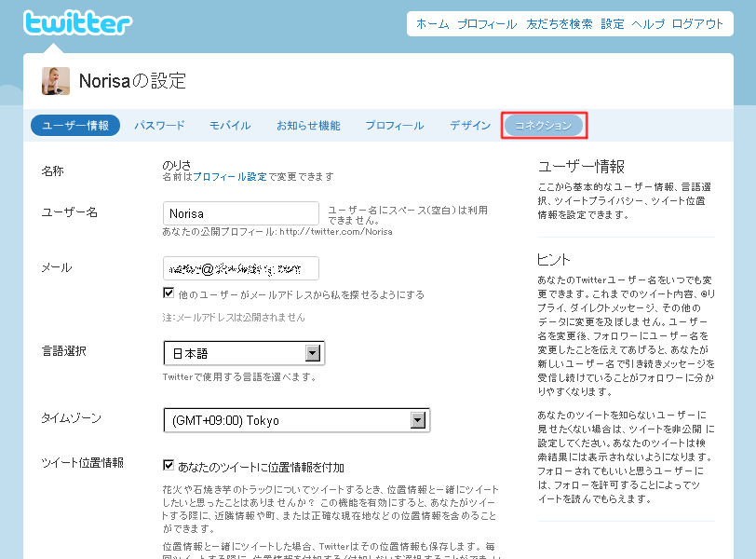This screenshot has height=559, width=756.
Task: Open the 言語選択 dropdown showing 日本語
Action: tap(244, 353)
